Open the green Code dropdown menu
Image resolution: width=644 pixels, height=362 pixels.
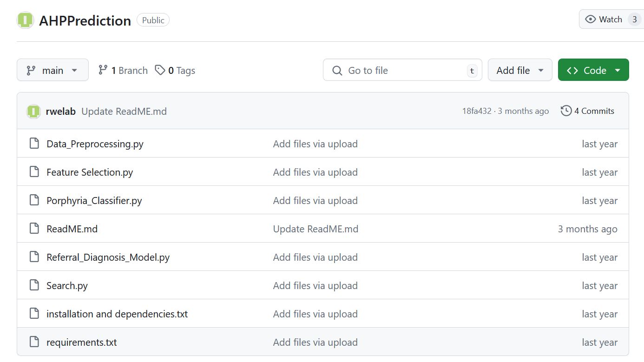click(x=593, y=70)
